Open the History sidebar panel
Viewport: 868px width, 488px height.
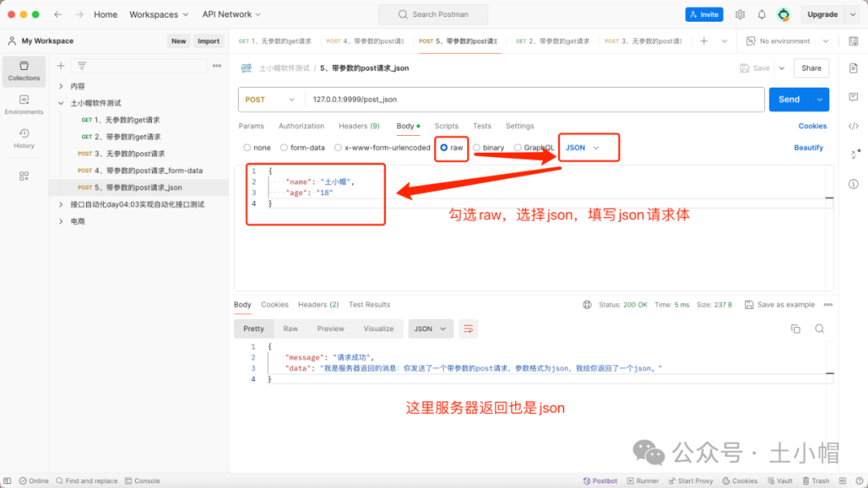pyautogui.click(x=24, y=138)
